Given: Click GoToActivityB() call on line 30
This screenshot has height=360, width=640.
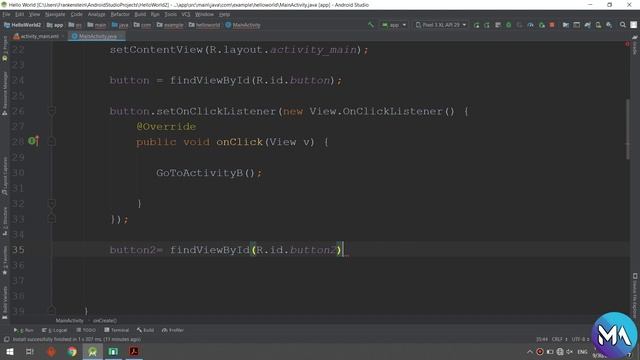Looking at the screenshot, I should 209,173.
